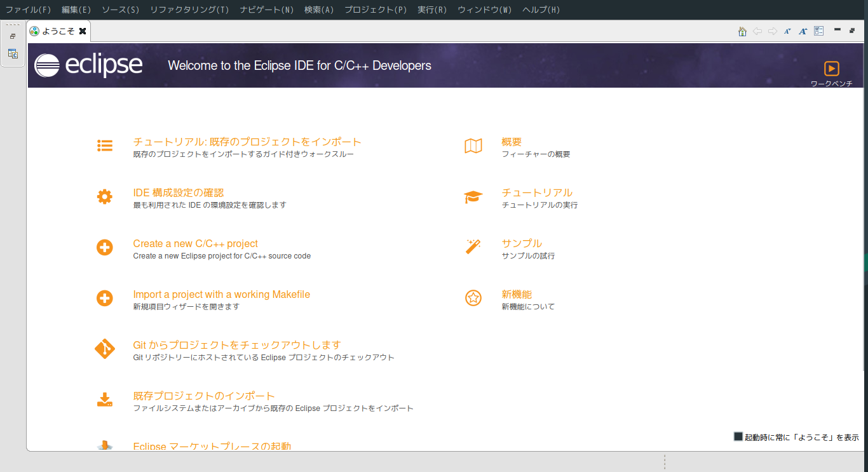Open 既存プロジェクトのインポート link
Screen dimensions: 868x472
(x=204, y=396)
